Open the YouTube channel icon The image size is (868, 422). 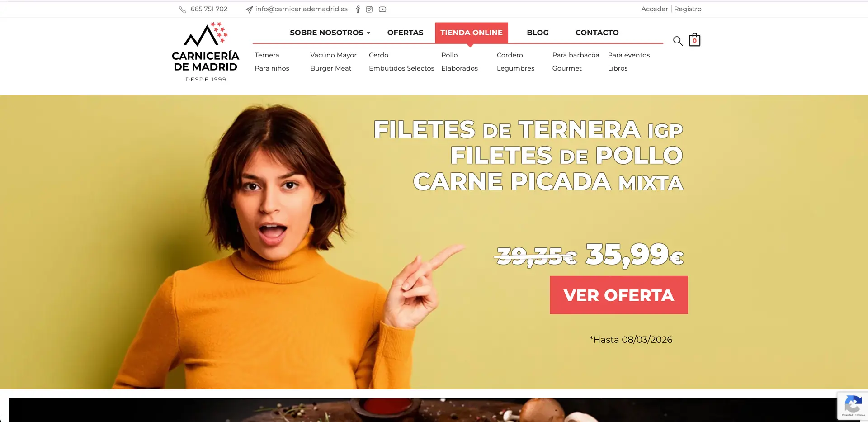coord(382,9)
